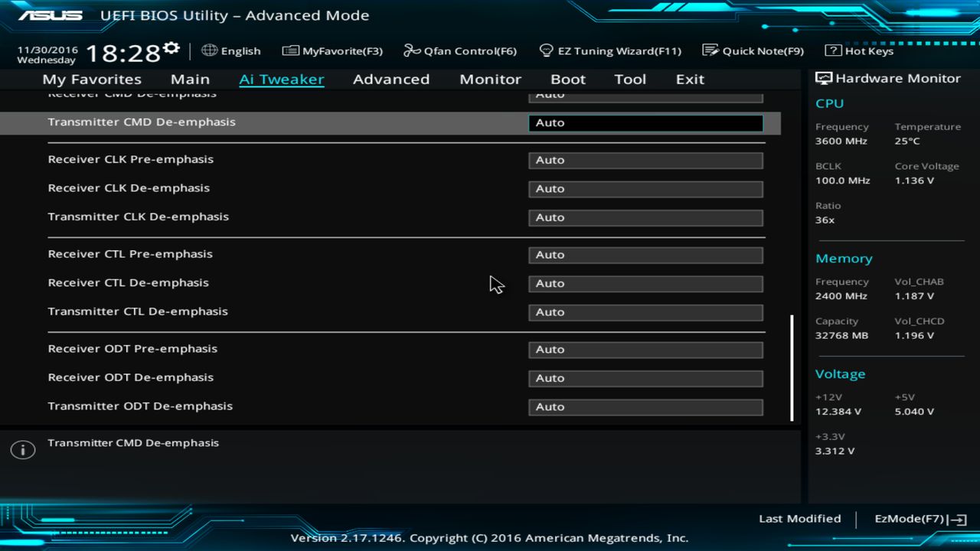Click the info icon near Transmitter CMD De-emphasis

22,449
